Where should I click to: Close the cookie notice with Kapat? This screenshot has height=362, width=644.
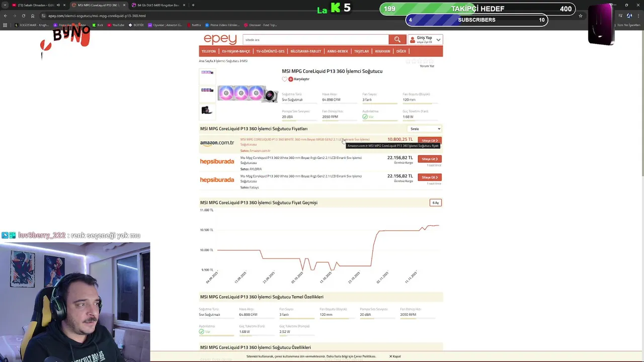395,356
